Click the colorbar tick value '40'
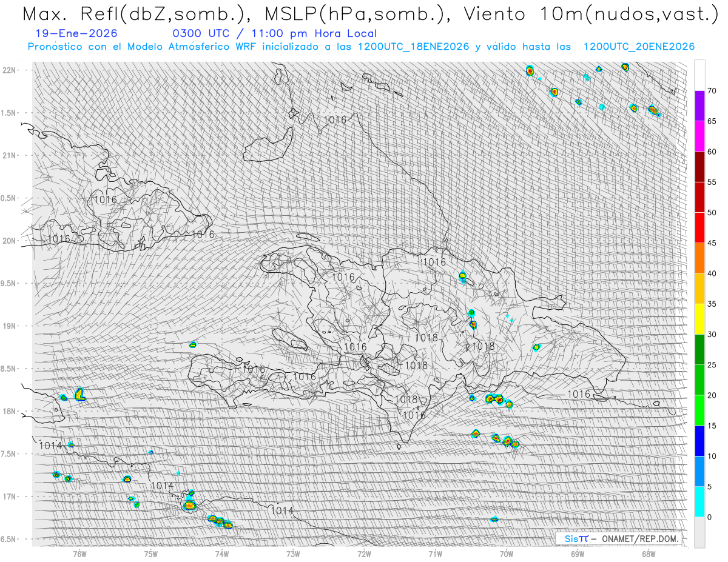 point(712,273)
